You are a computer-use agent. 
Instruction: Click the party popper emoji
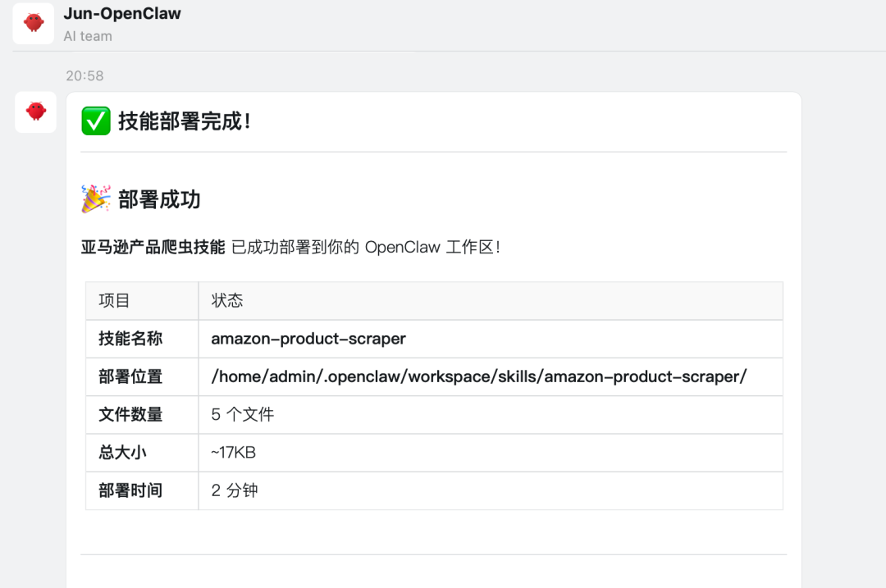click(95, 198)
